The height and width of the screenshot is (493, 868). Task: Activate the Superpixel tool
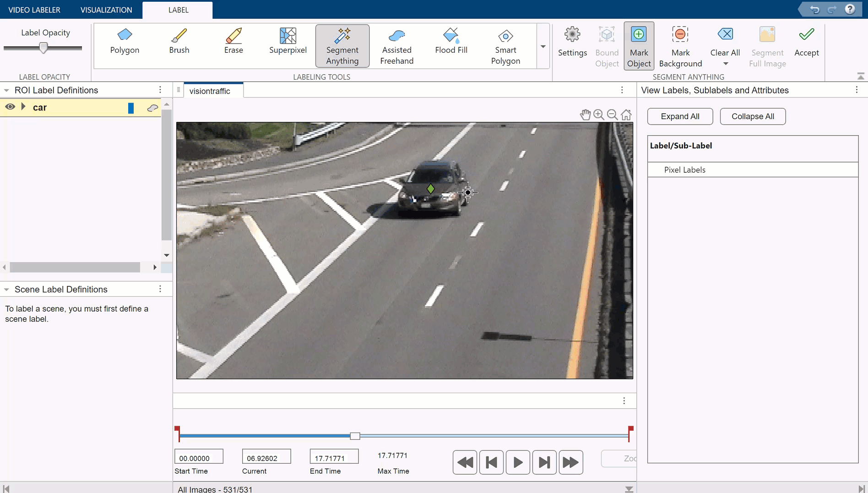(288, 41)
